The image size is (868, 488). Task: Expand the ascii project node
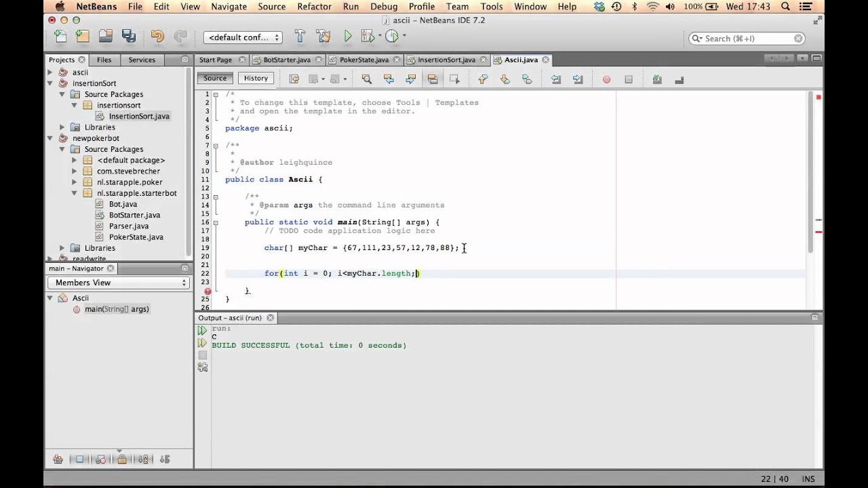point(50,72)
